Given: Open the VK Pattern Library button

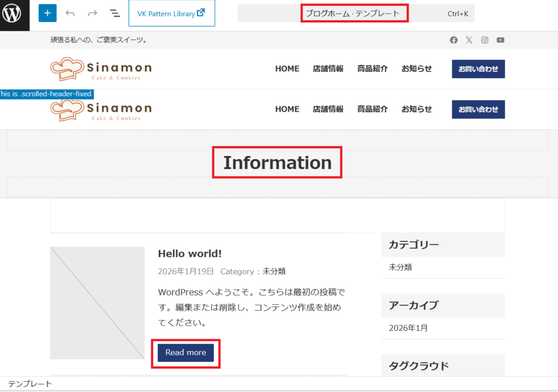Looking at the screenshot, I should [172, 13].
